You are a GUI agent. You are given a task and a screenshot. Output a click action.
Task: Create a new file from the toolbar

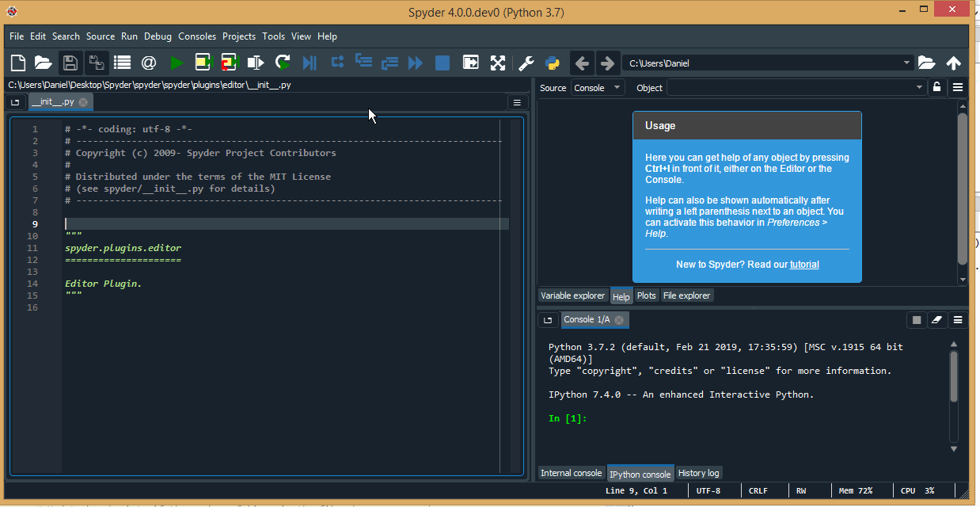click(x=17, y=63)
